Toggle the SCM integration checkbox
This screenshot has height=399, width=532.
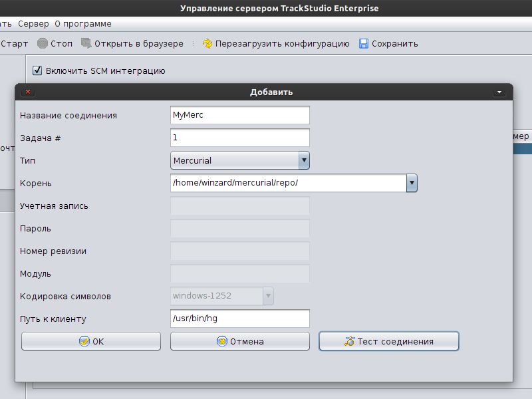[x=38, y=70]
